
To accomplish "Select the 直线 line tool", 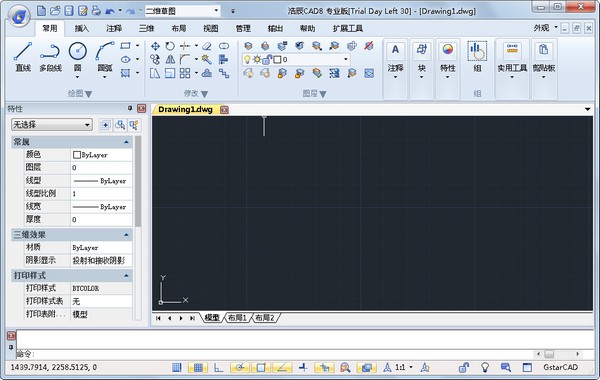I will [23, 57].
